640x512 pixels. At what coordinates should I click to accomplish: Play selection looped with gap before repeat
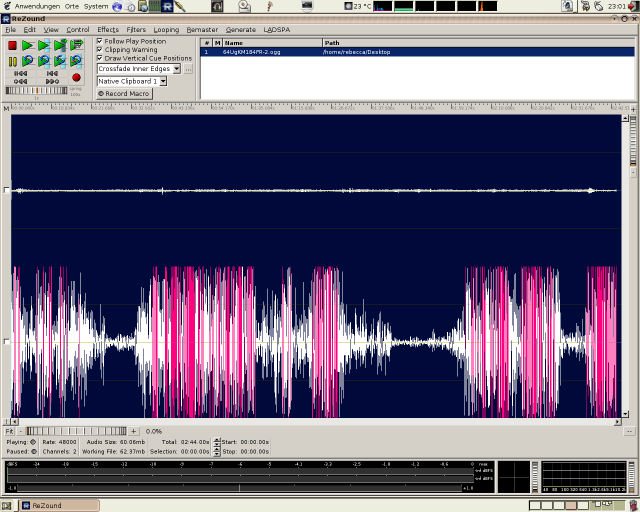point(76,61)
